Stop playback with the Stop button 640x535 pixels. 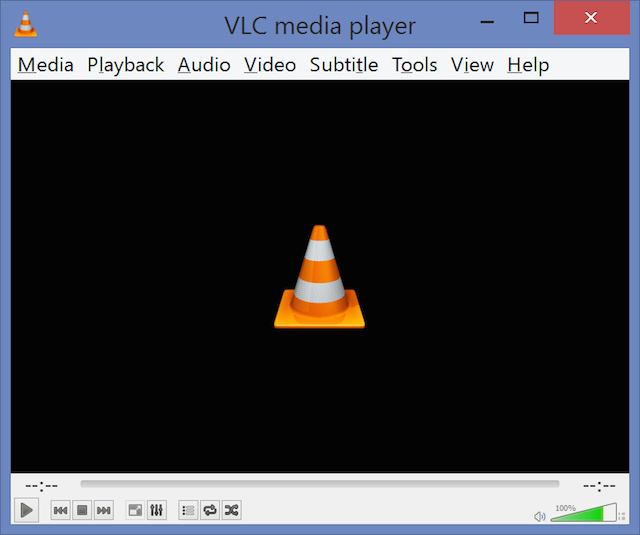coord(82,510)
